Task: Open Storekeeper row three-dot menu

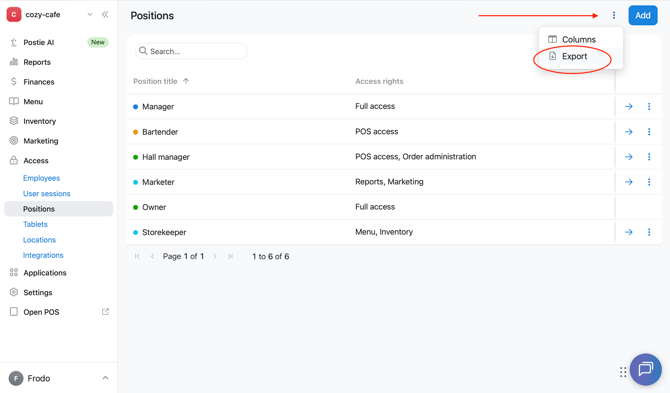Action: pos(649,232)
